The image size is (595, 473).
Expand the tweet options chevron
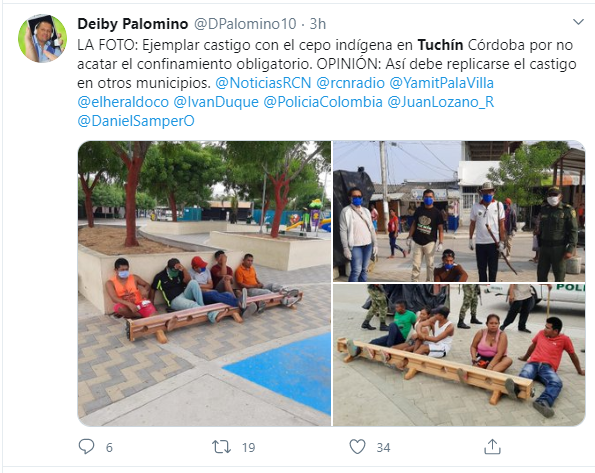point(578,22)
